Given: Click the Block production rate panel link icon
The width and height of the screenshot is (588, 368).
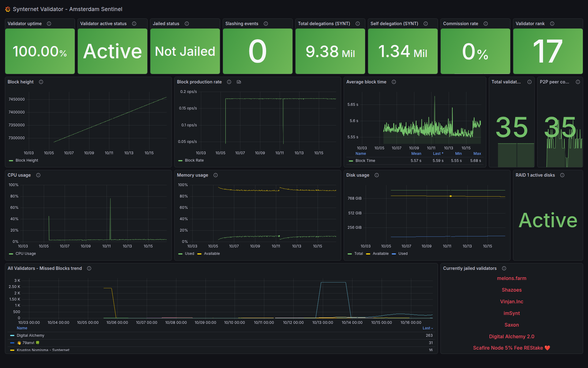Looking at the screenshot, I should [239, 82].
